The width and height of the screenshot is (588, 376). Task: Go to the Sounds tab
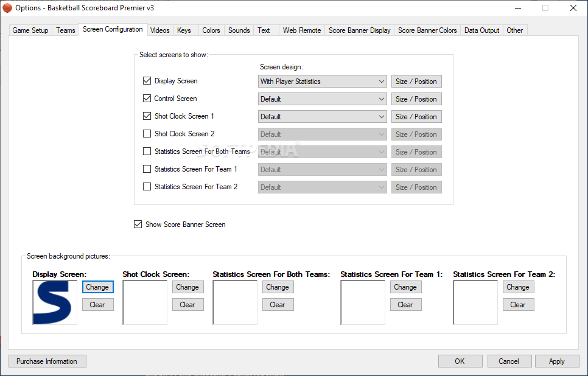[x=239, y=30]
